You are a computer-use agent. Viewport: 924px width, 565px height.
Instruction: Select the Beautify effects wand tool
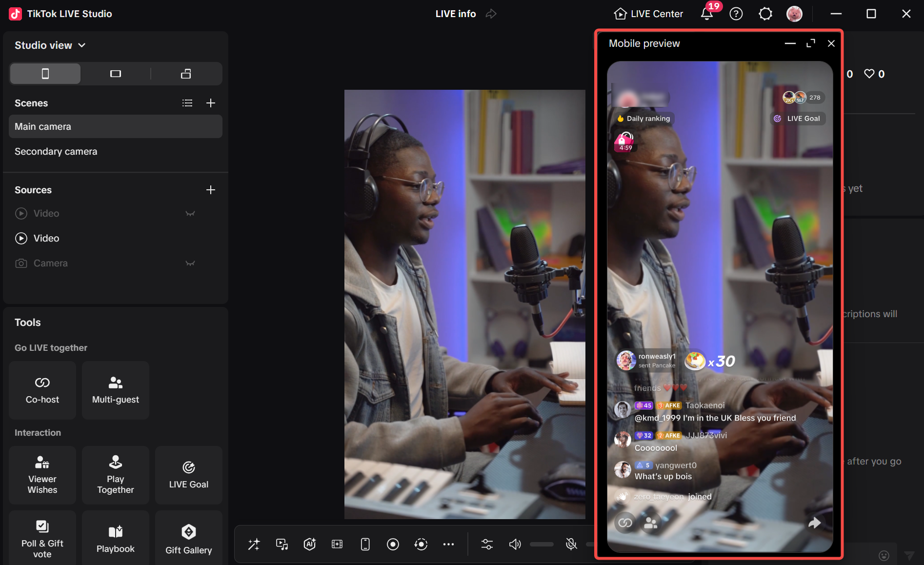[x=254, y=545]
